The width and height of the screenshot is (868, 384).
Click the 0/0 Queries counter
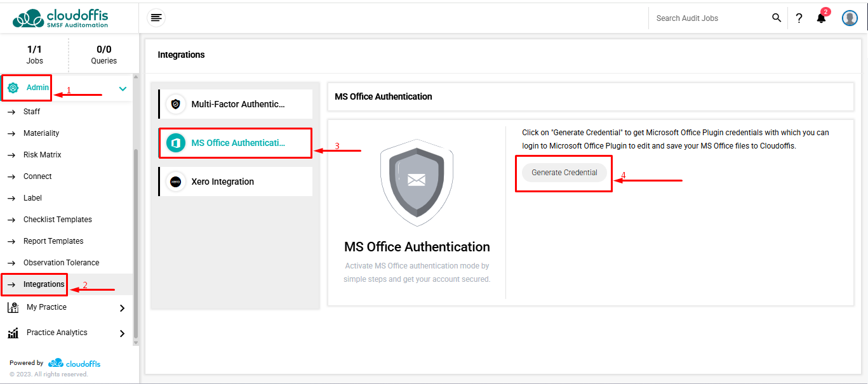[104, 55]
